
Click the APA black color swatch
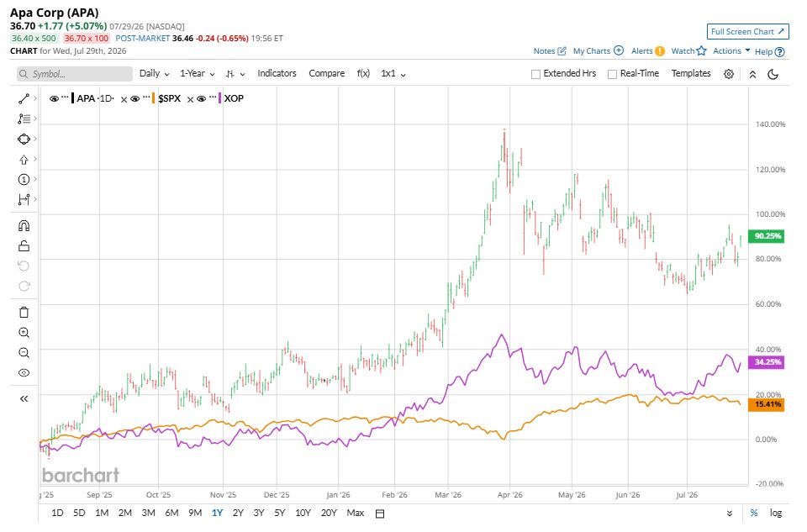coord(72,98)
